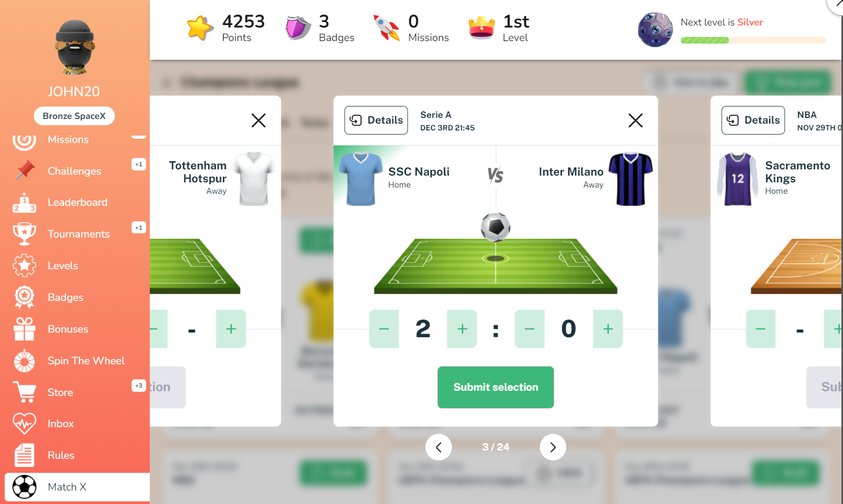Increase Inter Milano score with plus
Screen dimensions: 843x504
(x=608, y=329)
